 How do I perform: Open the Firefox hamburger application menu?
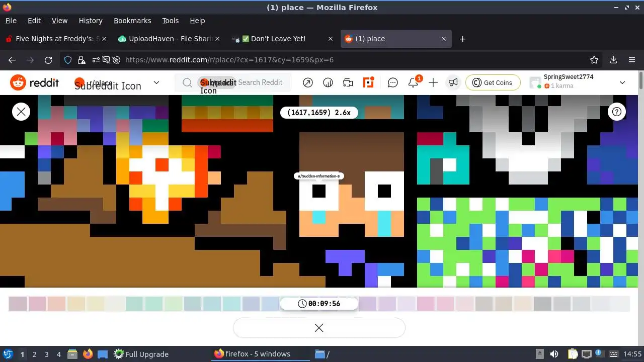coord(632,60)
